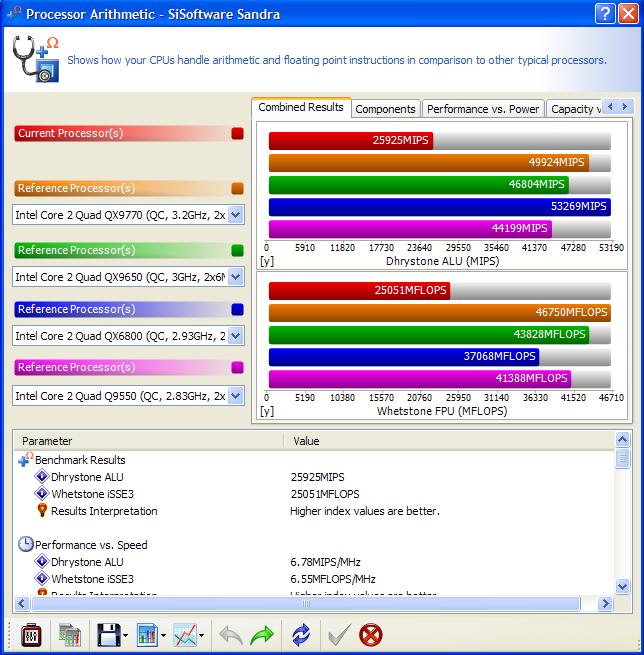Toggle the green Reference Processor(s) square
Screen dimensions: 644x655
pos(238,250)
